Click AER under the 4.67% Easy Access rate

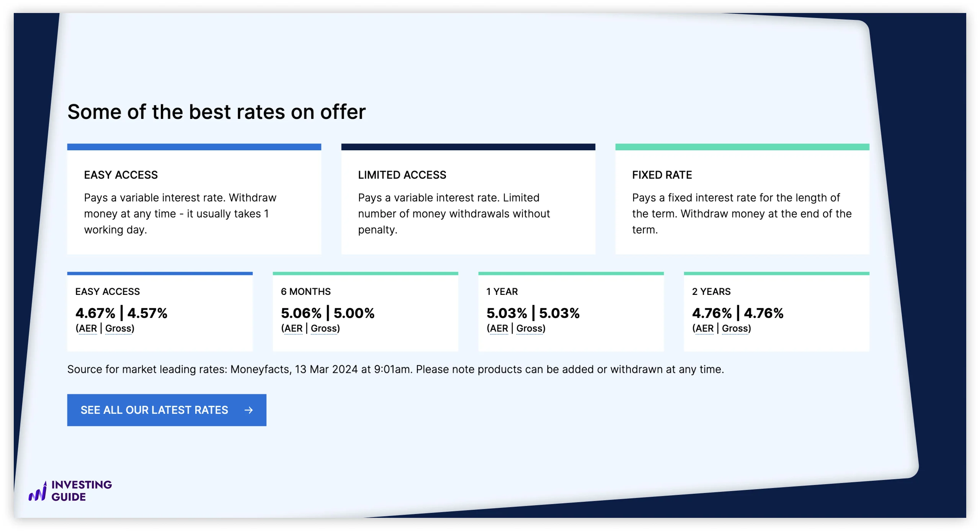(x=88, y=329)
